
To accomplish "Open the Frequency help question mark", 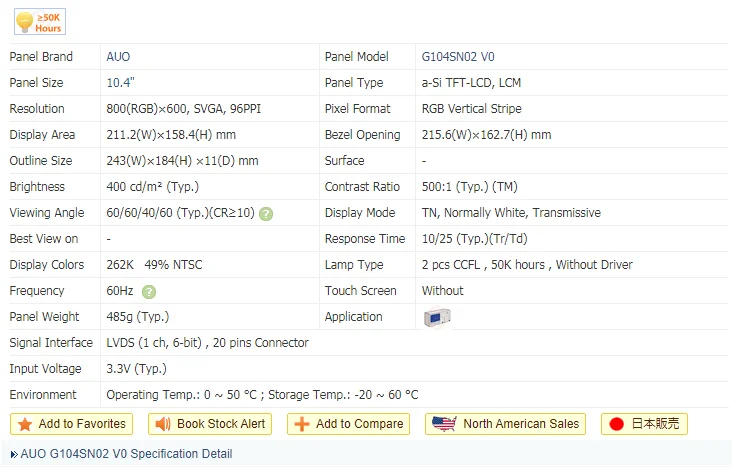I will point(149,292).
